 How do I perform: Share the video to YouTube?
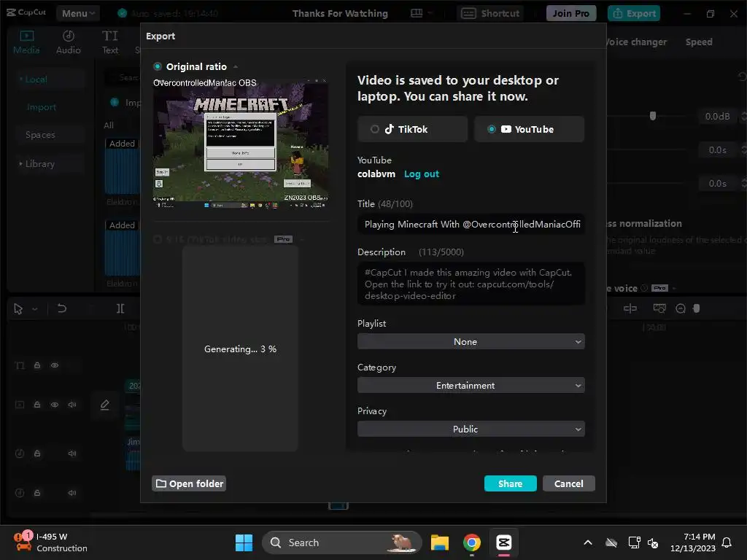click(510, 483)
